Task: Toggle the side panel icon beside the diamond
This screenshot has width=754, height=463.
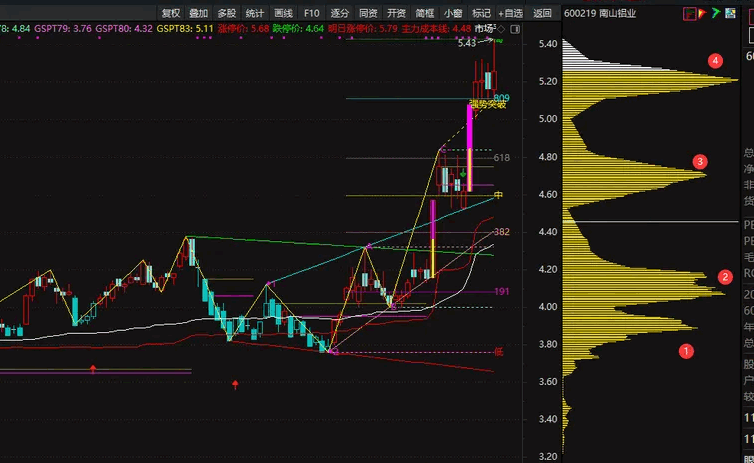Action: pos(515,29)
